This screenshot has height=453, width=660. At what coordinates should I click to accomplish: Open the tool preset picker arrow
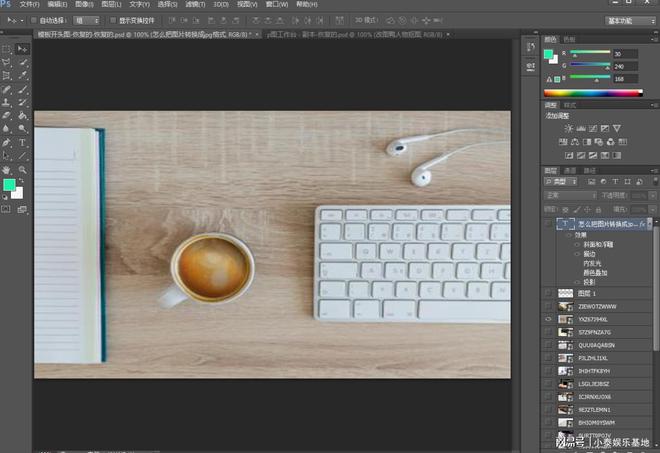[x=22, y=20]
